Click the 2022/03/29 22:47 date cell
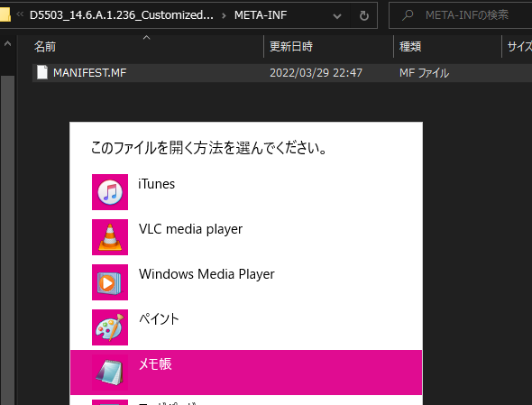 tap(316, 73)
